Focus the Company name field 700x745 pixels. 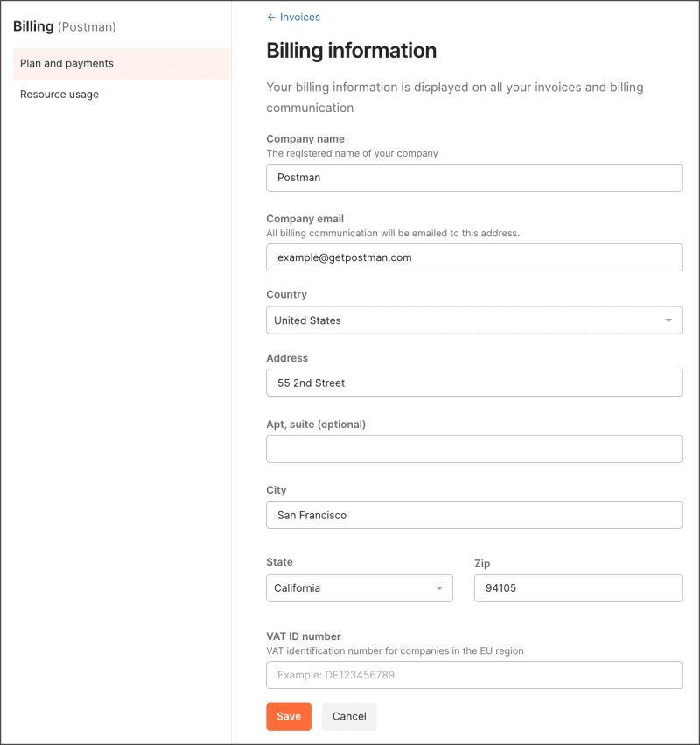(x=474, y=178)
